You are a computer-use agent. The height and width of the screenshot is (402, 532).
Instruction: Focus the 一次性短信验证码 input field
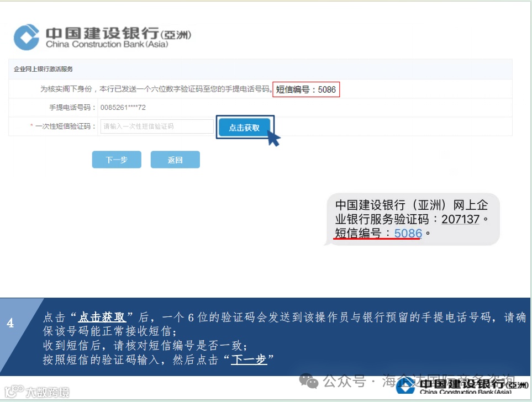tap(157, 126)
